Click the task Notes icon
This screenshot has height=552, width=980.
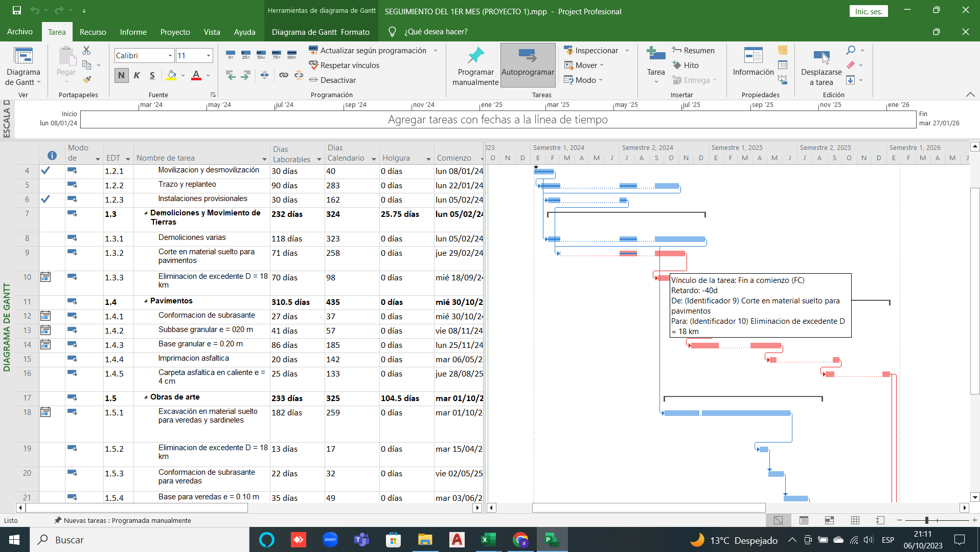(783, 50)
